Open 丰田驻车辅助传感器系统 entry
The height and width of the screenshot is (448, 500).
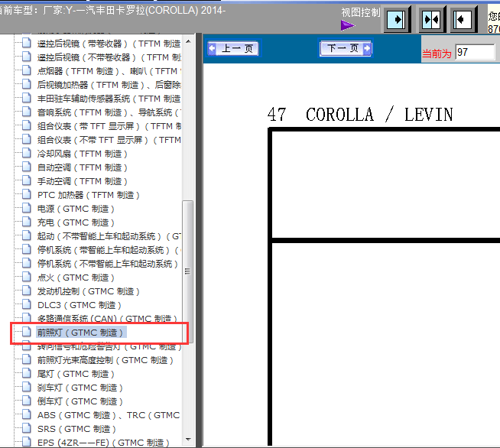tap(109, 99)
